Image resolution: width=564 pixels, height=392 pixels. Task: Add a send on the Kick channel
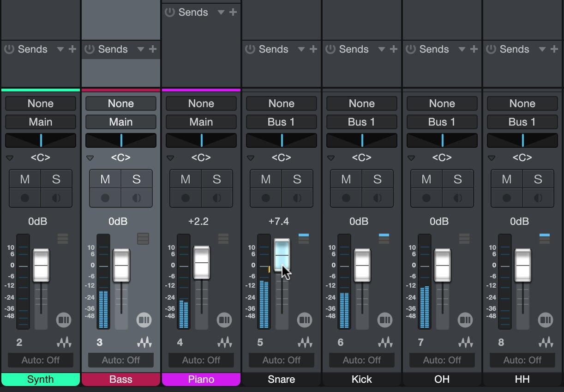point(394,49)
